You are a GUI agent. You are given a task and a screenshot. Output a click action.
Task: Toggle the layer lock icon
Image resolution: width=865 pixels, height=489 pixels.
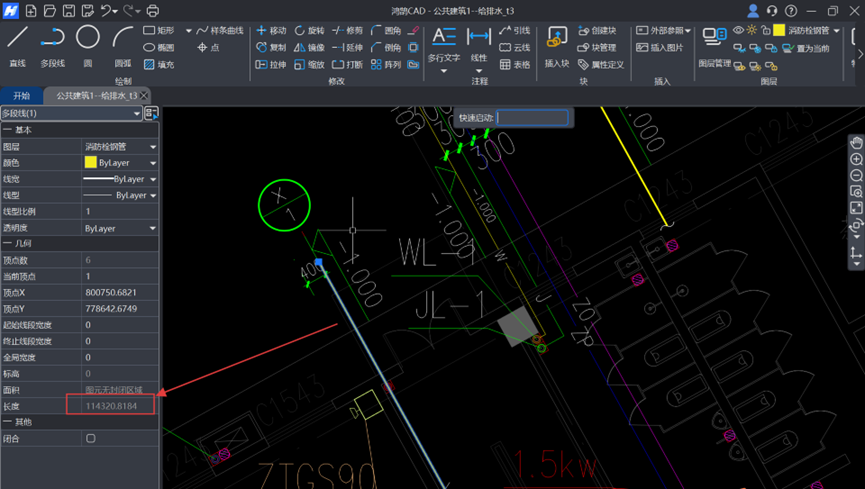pos(766,31)
